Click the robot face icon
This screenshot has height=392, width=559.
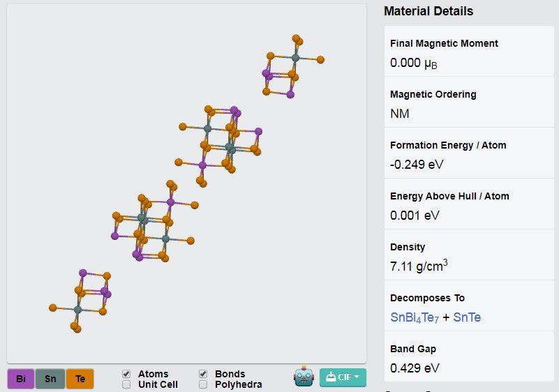[x=304, y=377]
